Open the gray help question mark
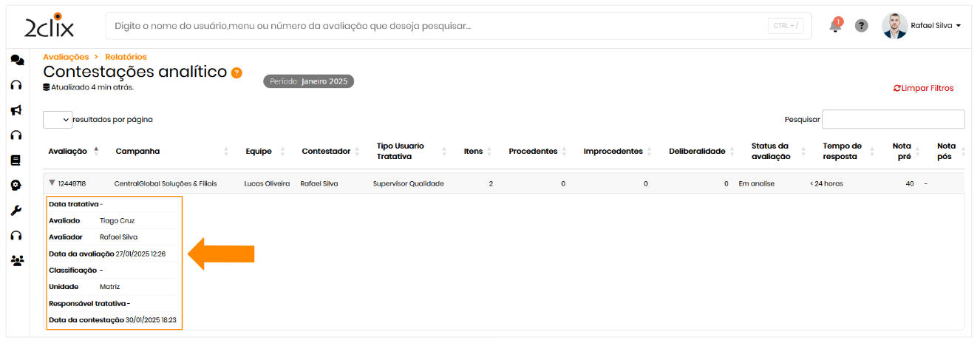 (861, 26)
